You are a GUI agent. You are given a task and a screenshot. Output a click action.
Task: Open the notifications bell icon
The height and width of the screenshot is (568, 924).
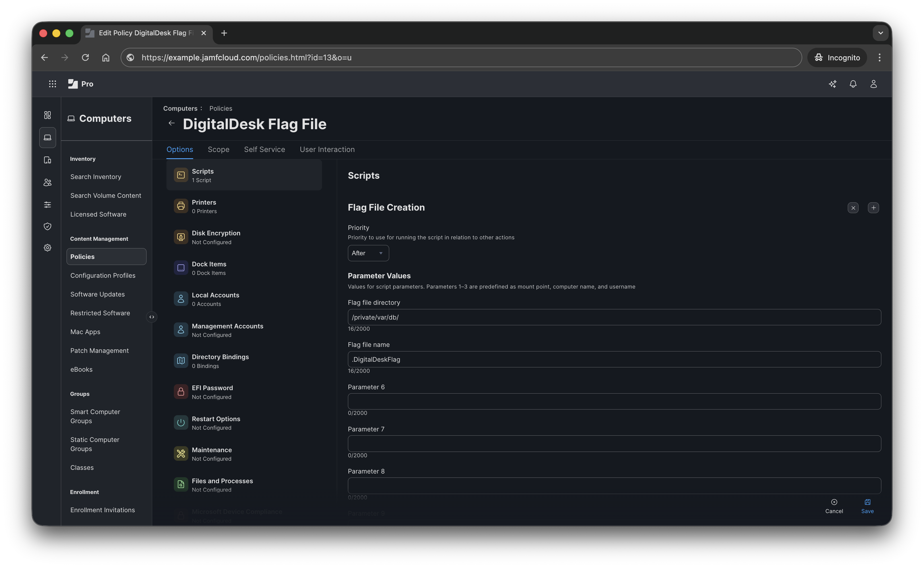(x=853, y=84)
